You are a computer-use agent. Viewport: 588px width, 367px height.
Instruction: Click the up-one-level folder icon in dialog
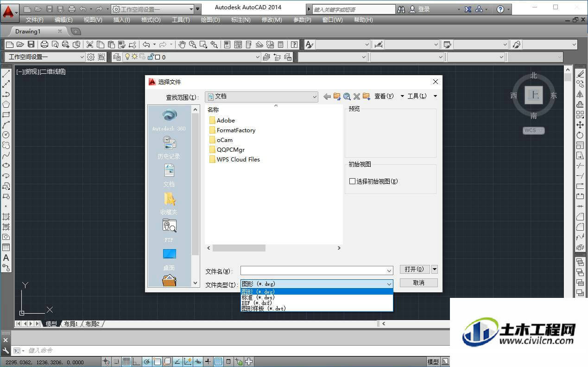coord(337,97)
